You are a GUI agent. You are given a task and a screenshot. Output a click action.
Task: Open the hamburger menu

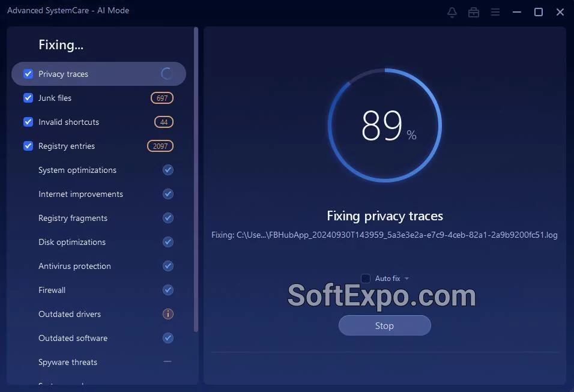tap(495, 11)
